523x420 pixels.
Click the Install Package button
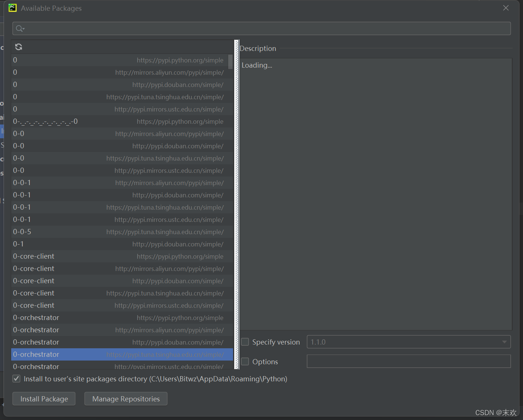(44, 399)
